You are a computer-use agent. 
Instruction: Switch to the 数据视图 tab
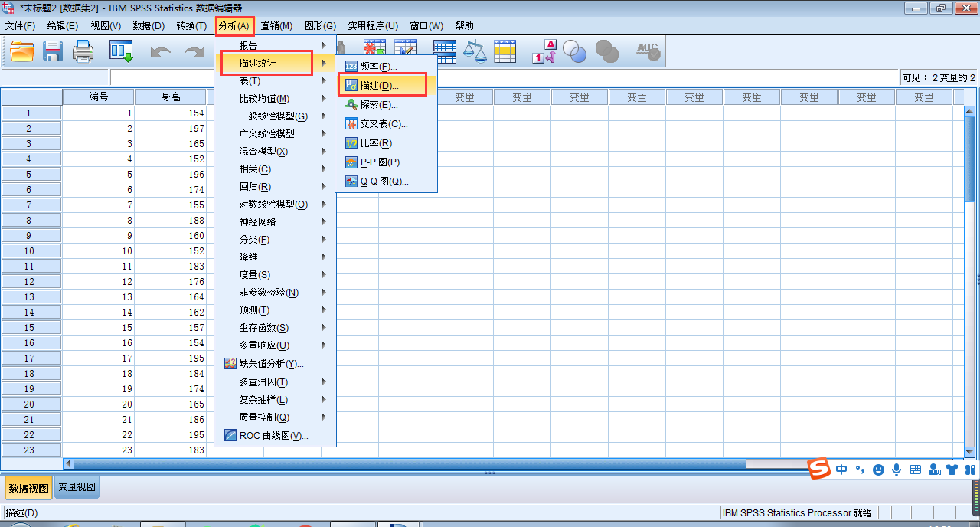coord(28,487)
